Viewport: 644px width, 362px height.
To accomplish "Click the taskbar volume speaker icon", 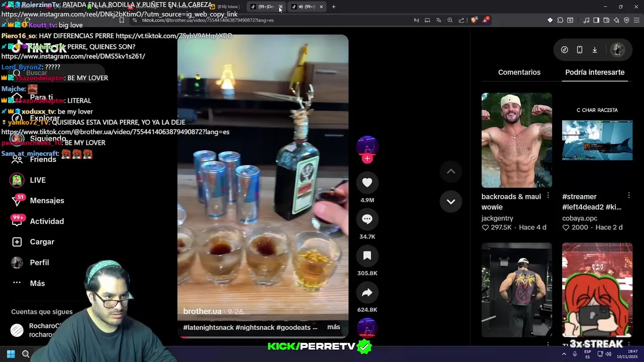I will coord(608,354).
